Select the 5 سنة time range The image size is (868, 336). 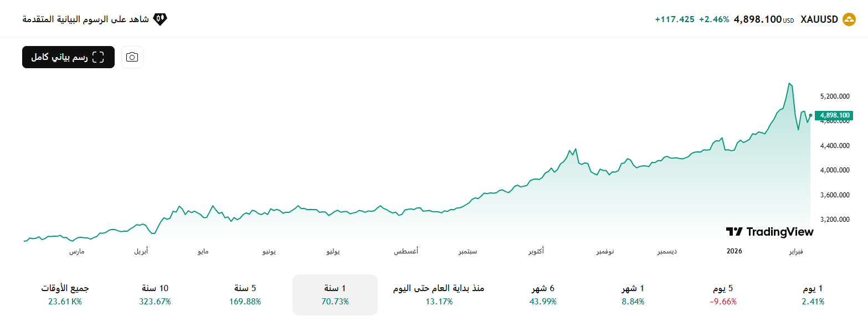245,295
